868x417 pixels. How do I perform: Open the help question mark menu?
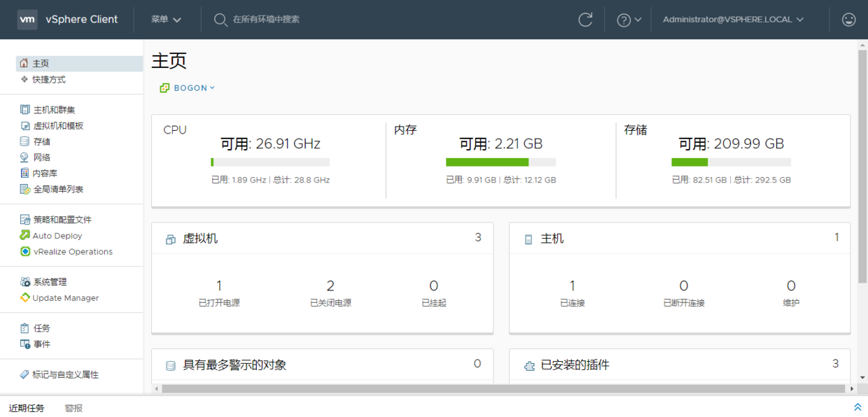(x=627, y=19)
